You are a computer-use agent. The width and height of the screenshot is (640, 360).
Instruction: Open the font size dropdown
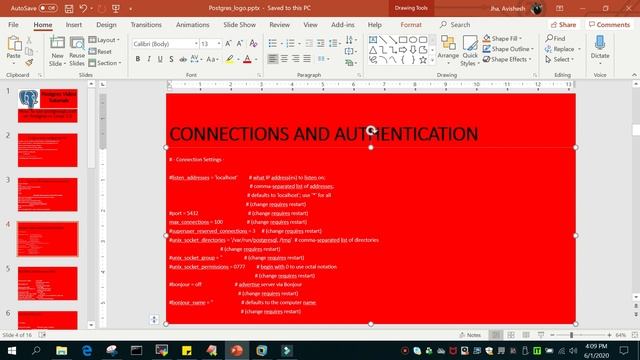tap(219, 44)
